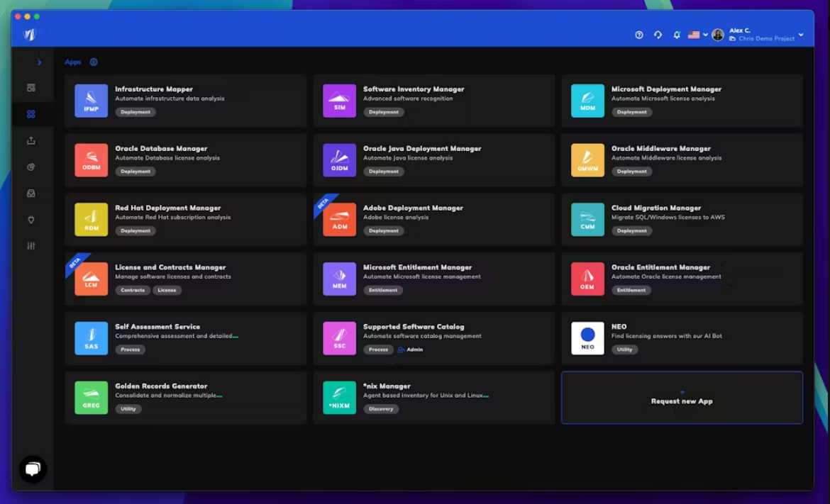Open the dashboard icon in the sidebar
Screen dimensions: 830x504
[31, 88]
